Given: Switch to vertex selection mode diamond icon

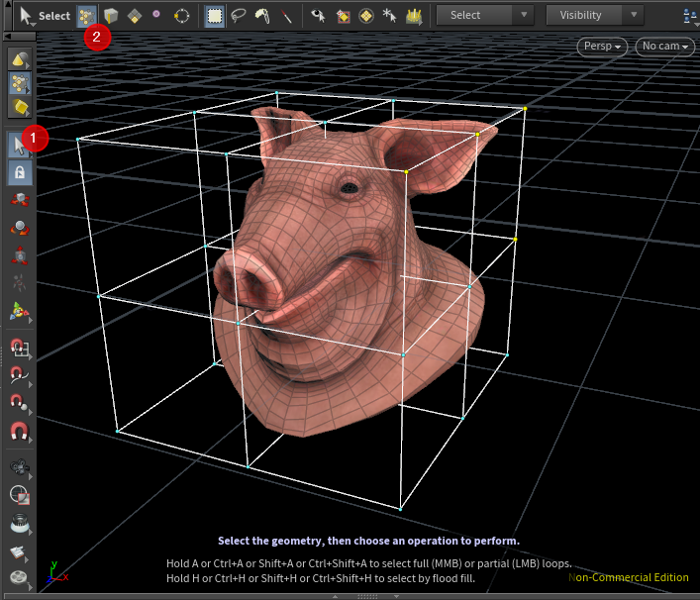Looking at the screenshot, I should click(x=135, y=17).
